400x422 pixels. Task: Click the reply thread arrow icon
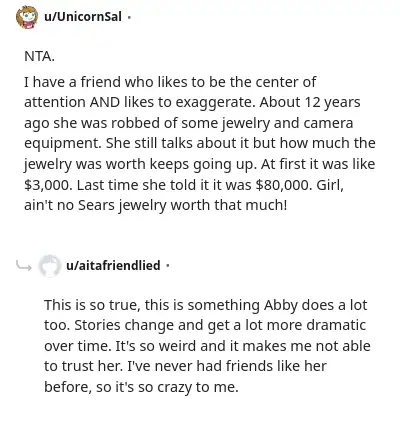tap(24, 266)
